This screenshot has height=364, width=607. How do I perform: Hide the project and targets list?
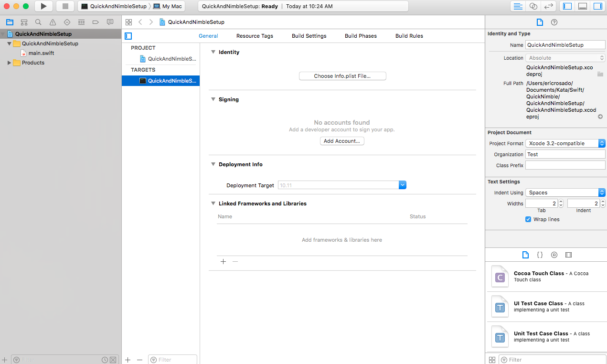pyautogui.click(x=128, y=36)
